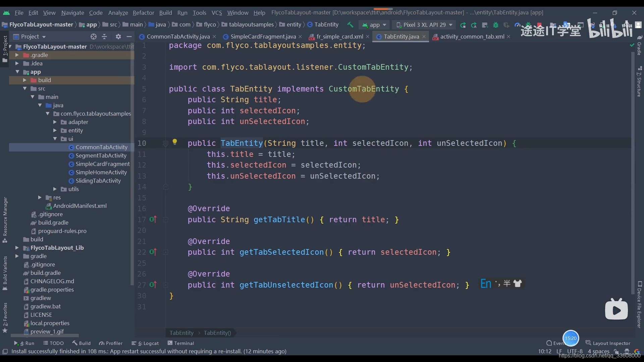Expand the res folder
The width and height of the screenshot is (644, 362).
(40, 197)
